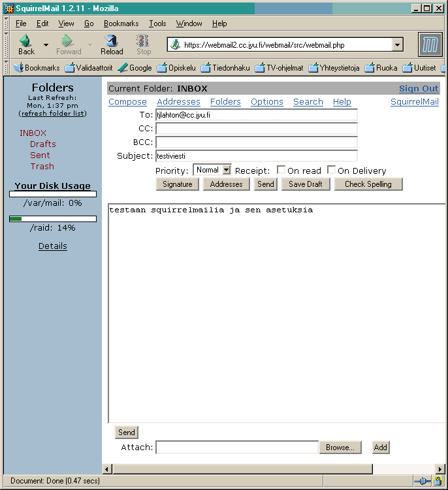Expand the URL bar history dropdown arrow
Viewport: 448px width, 490px height.
click(x=397, y=44)
